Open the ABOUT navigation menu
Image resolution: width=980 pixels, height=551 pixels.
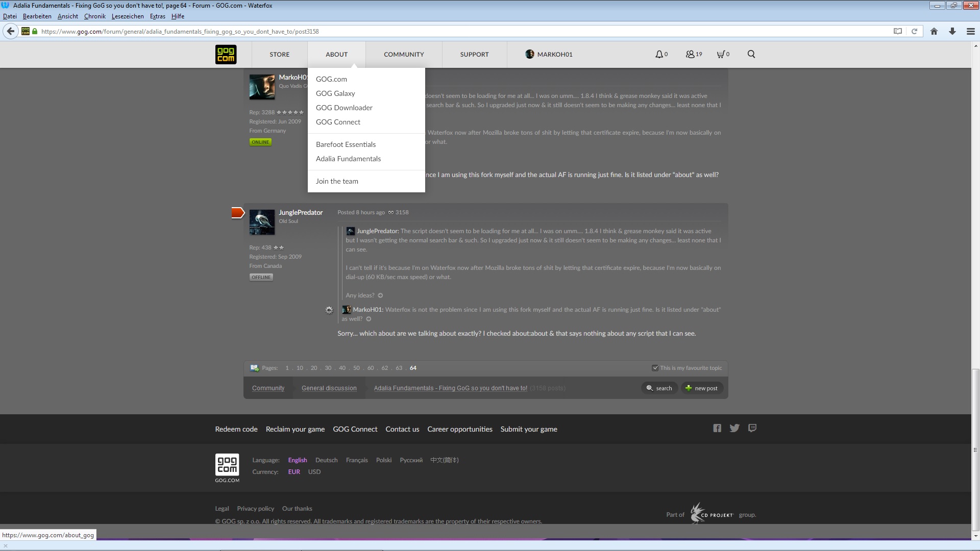pyautogui.click(x=336, y=54)
